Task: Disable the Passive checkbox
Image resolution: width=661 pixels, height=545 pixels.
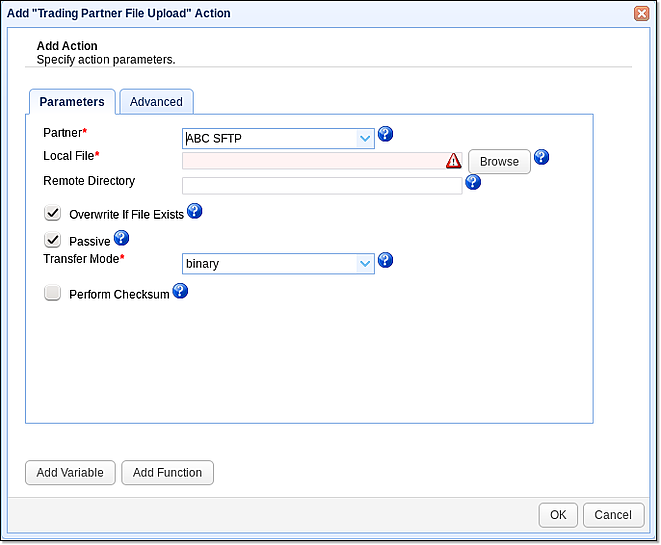Action: 53,240
